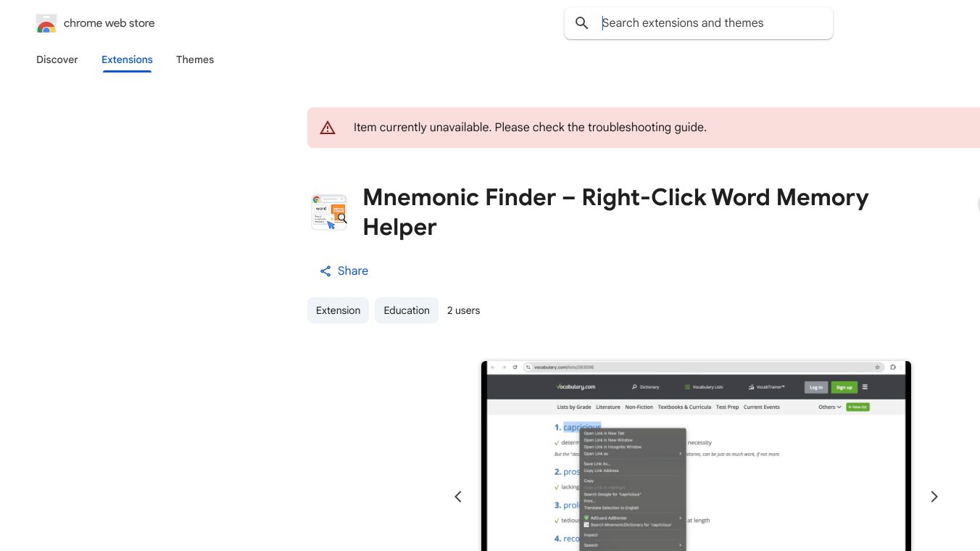This screenshot has width=980, height=551.
Task: Show the previous screenshot with the left arrow
Action: (458, 497)
